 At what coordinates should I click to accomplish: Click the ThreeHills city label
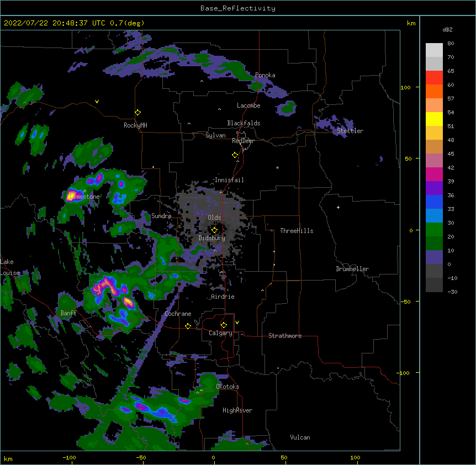(297, 231)
